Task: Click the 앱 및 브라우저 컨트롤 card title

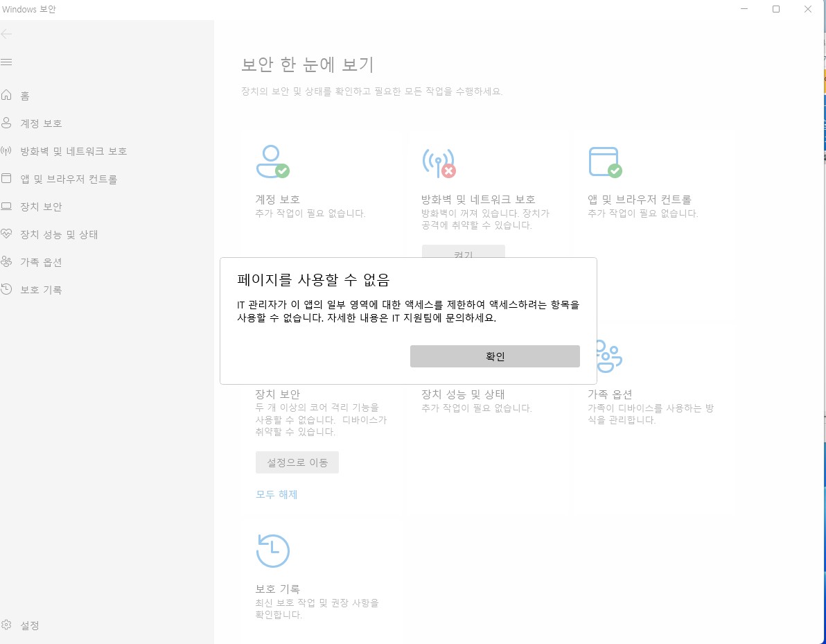Action: pyautogui.click(x=640, y=199)
